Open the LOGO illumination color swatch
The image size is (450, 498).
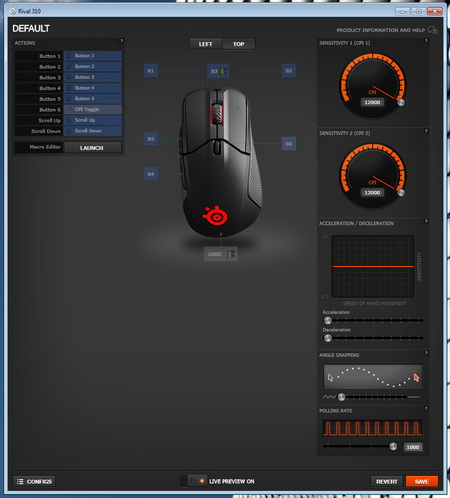(x=231, y=254)
